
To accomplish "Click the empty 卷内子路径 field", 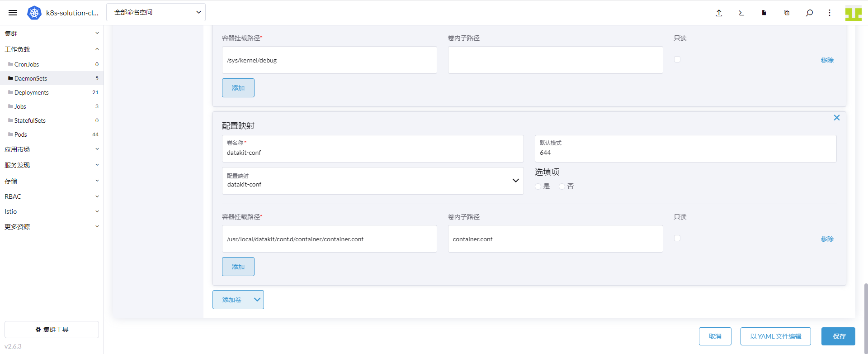I will coord(555,60).
